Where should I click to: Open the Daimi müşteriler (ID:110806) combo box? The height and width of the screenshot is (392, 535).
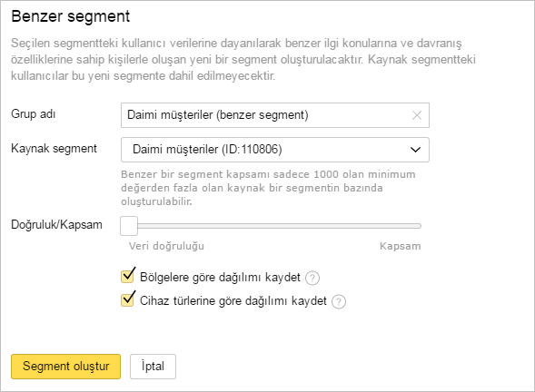[x=275, y=150]
